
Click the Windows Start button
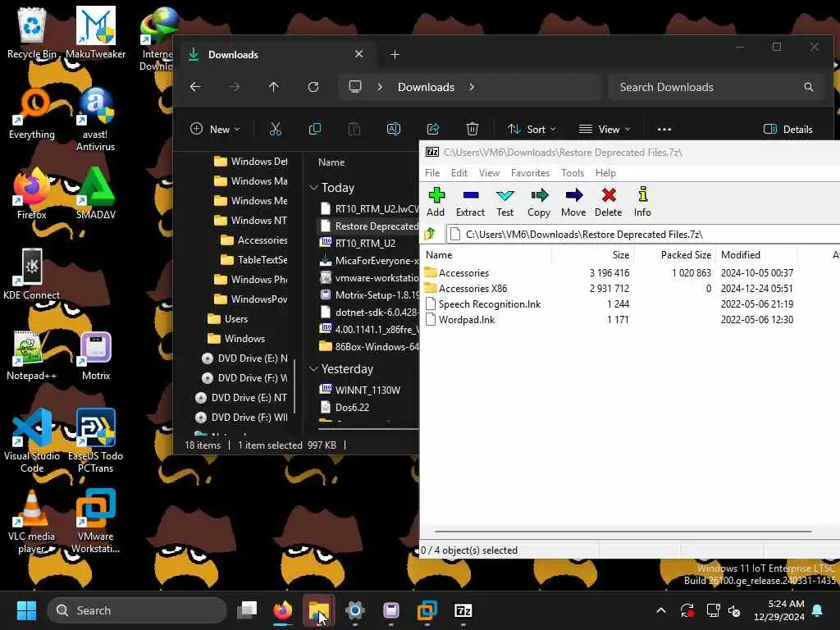[26, 610]
